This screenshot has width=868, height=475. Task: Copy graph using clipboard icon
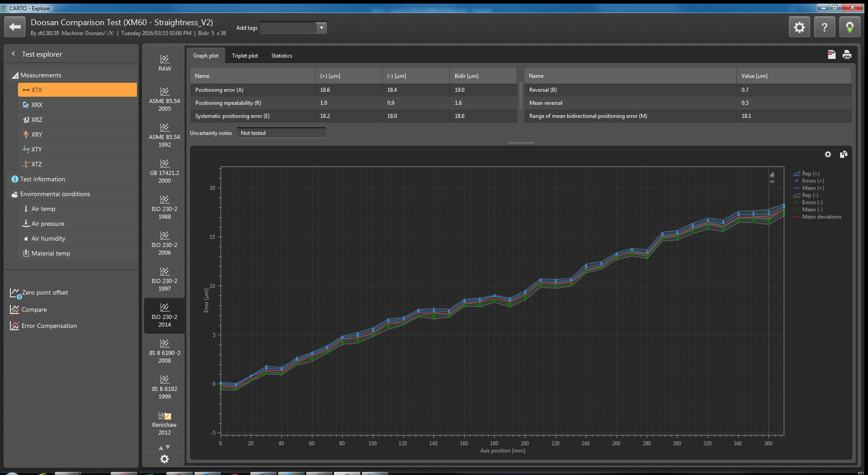(x=843, y=154)
